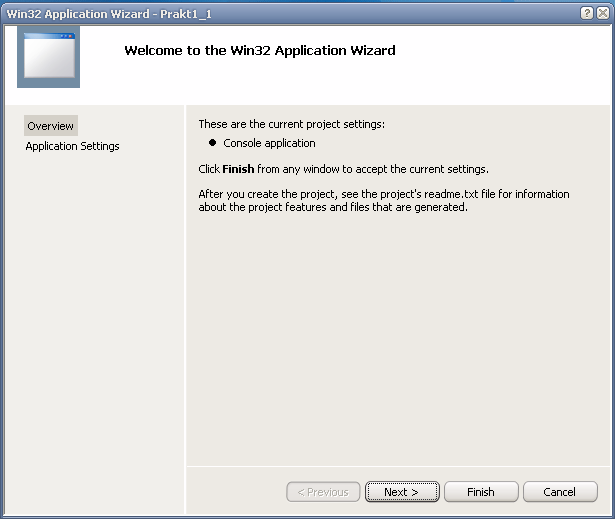Close the wizard dialog with X icon

pyautogui.click(x=602, y=13)
